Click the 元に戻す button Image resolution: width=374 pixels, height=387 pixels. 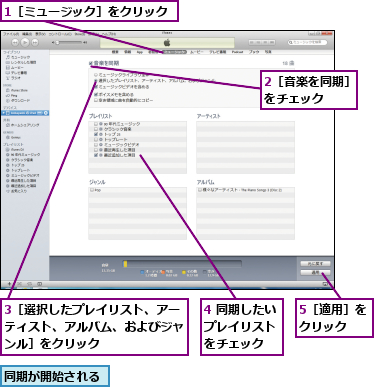[315, 264]
